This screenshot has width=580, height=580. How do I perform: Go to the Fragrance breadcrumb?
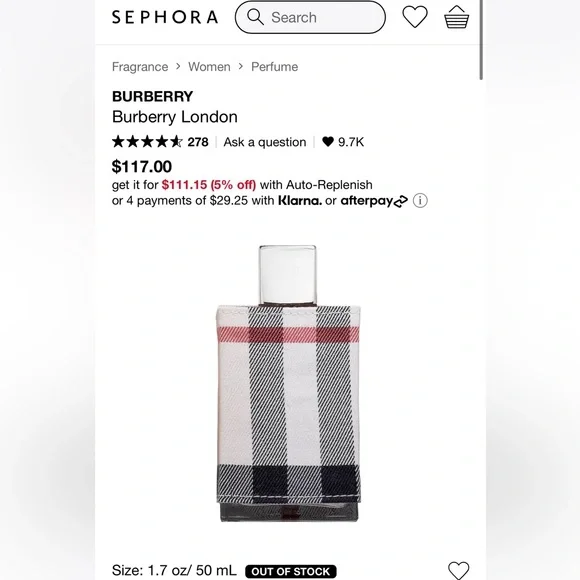pos(140,67)
